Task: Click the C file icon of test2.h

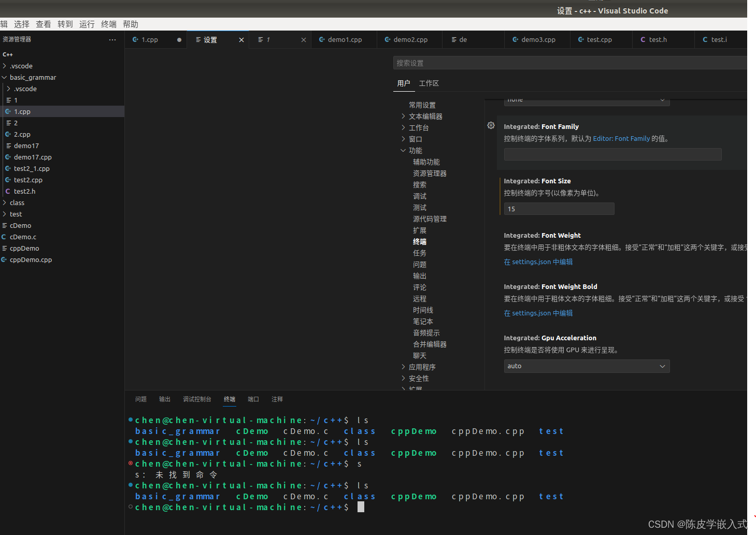Action: click(x=8, y=191)
